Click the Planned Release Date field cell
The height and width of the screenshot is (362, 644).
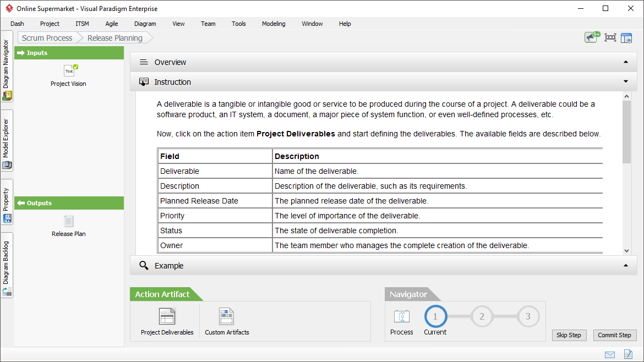click(215, 201)
